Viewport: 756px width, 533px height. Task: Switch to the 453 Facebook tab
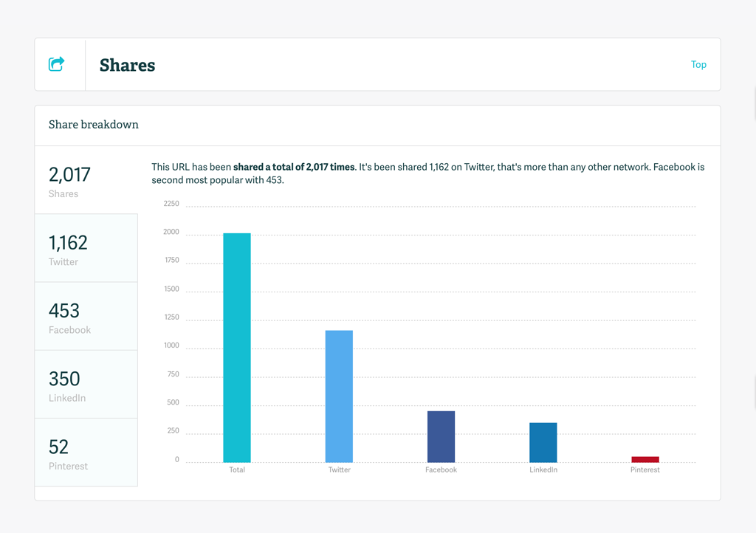click(x=86, y=317)
